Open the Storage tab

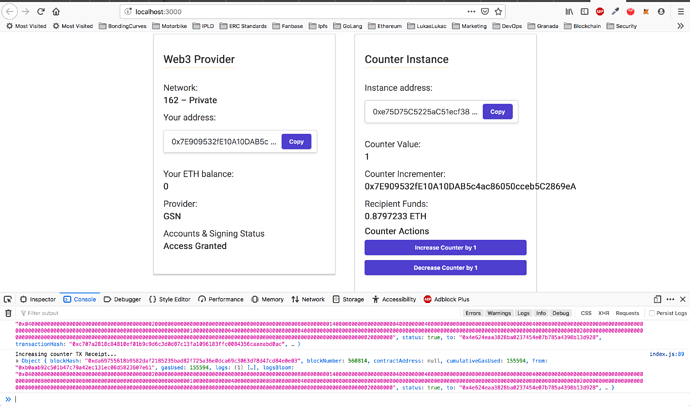[x=348, y=299]
